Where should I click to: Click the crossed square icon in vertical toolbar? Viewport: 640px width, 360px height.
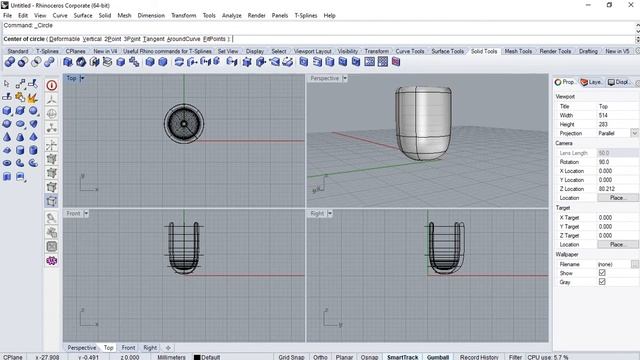(x=52, y=247)
